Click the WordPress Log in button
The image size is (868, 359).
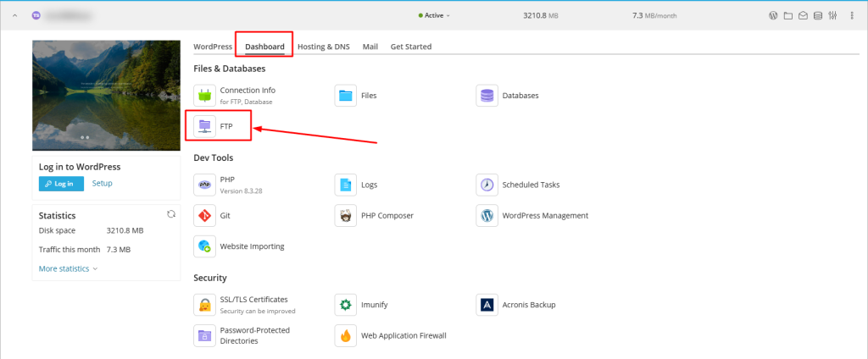(x=61, y=184)
